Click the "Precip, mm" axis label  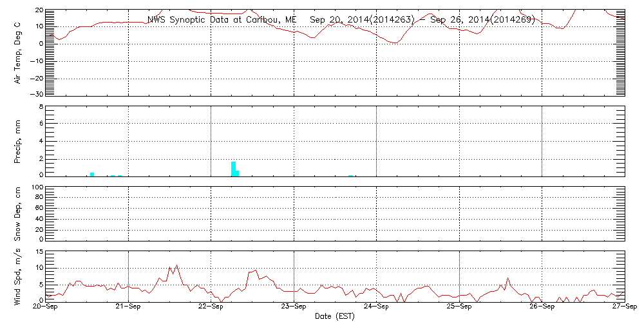click(x=18, y=140)
